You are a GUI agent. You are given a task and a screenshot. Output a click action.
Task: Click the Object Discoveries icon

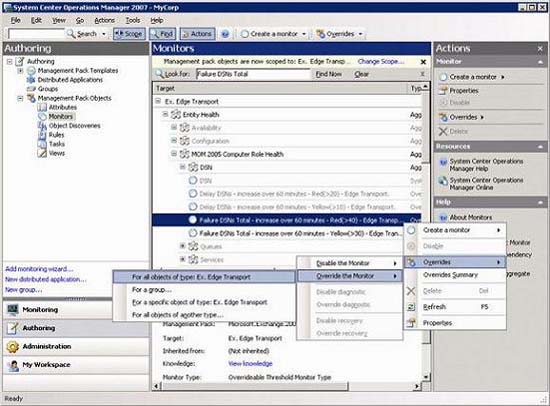point(42,126)
